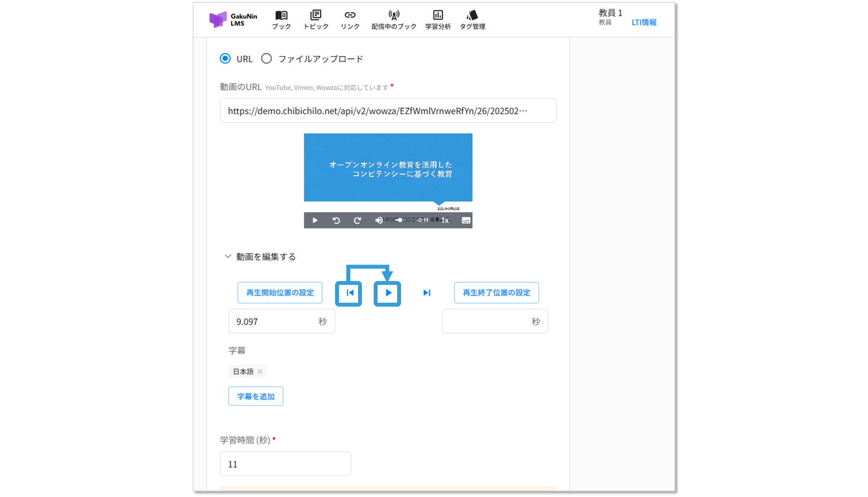Image resolution: width=868 pixels, height=497 pixels.
Task: Click the 再生開始位置の設定 button
Action: point(280,293)
